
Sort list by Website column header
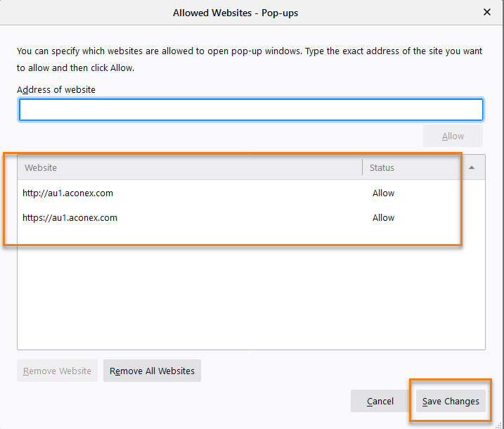point(190,167)
